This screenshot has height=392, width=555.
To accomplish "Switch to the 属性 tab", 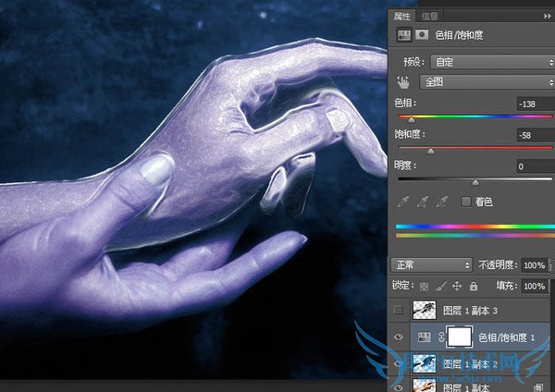I will (x=402, y=16).
